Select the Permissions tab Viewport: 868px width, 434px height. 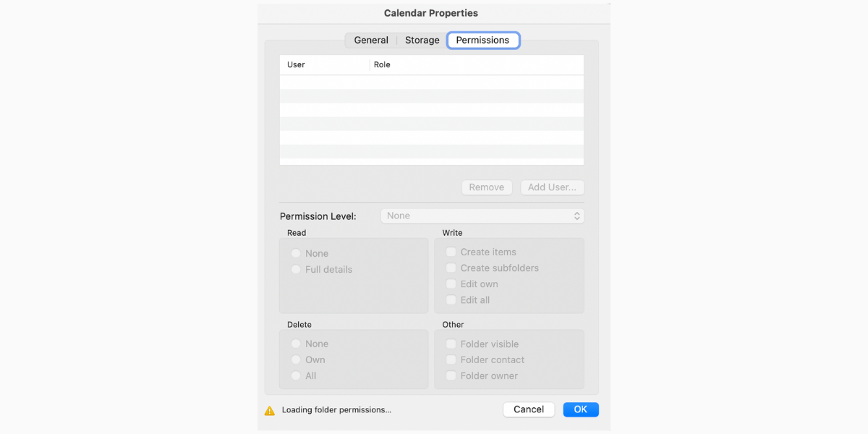(483, 40)
